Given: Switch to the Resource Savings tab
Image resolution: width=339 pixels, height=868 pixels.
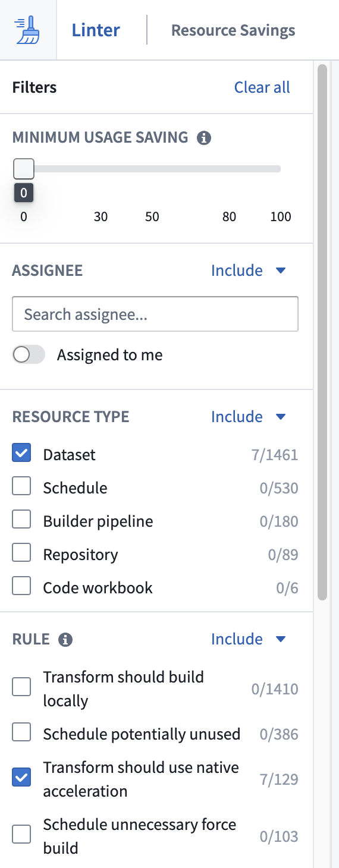Looking at the screenshot, I should coord(233,30).
